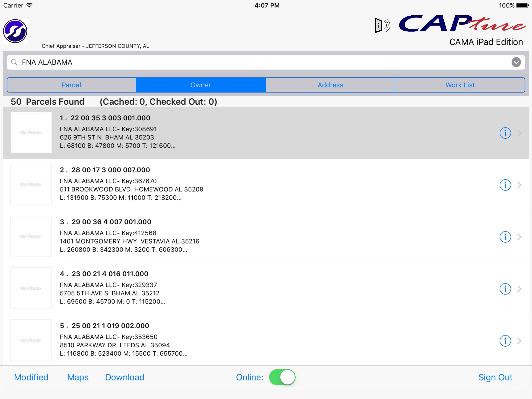
Task: Tap the '50 Parcels Found' heading
Action: [x=48, y=102]
